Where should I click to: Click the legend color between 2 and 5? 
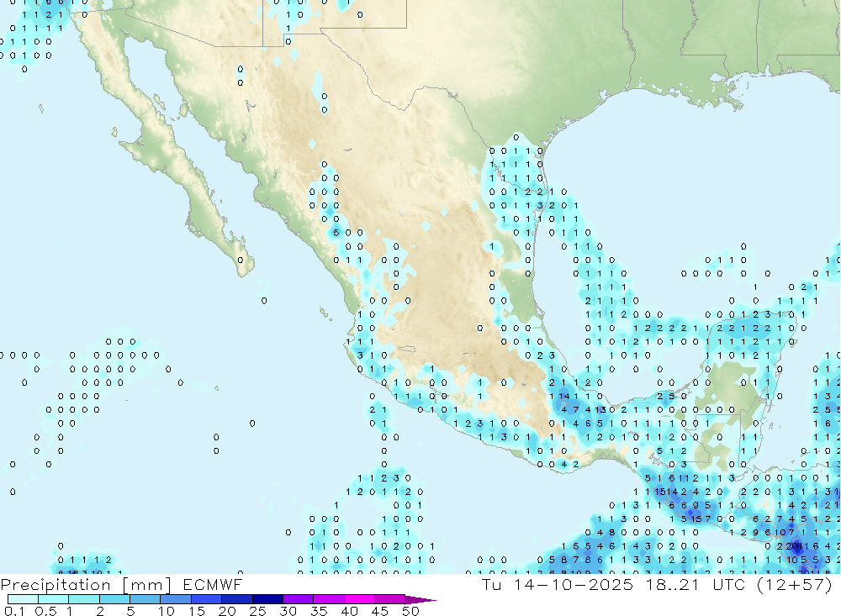pos(114,599)
